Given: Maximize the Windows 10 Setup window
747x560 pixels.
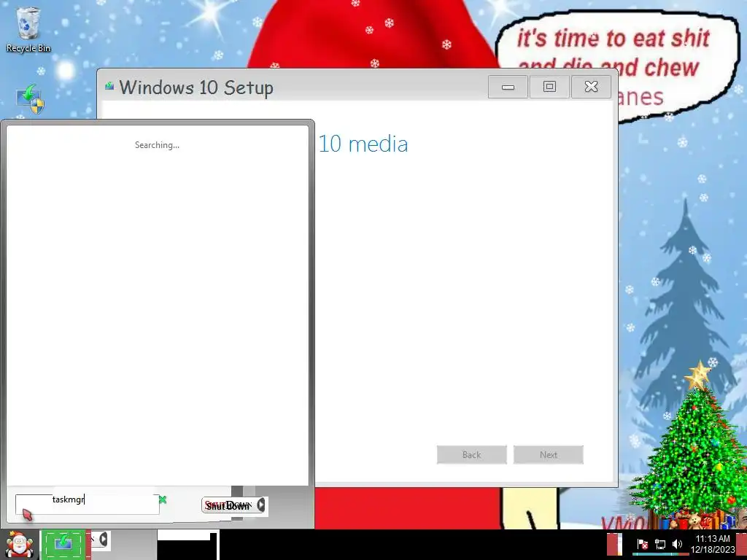Looking at the screenshot, I should click(x=549, y=87).
